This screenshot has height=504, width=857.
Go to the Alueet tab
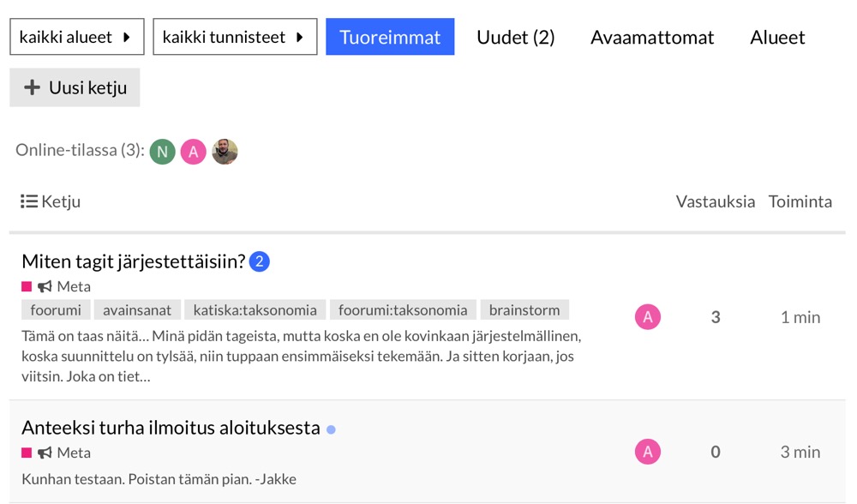click(777, 37)
